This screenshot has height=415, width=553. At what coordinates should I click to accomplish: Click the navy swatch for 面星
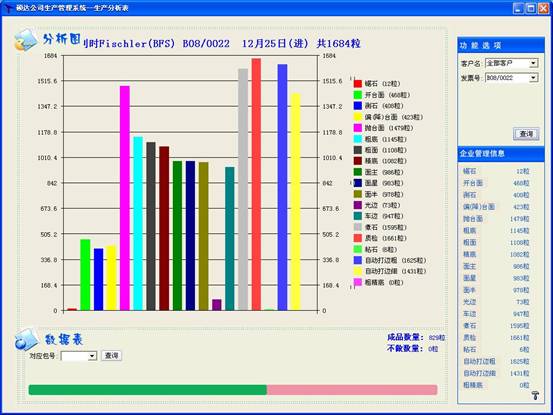(x=358, y=183)
